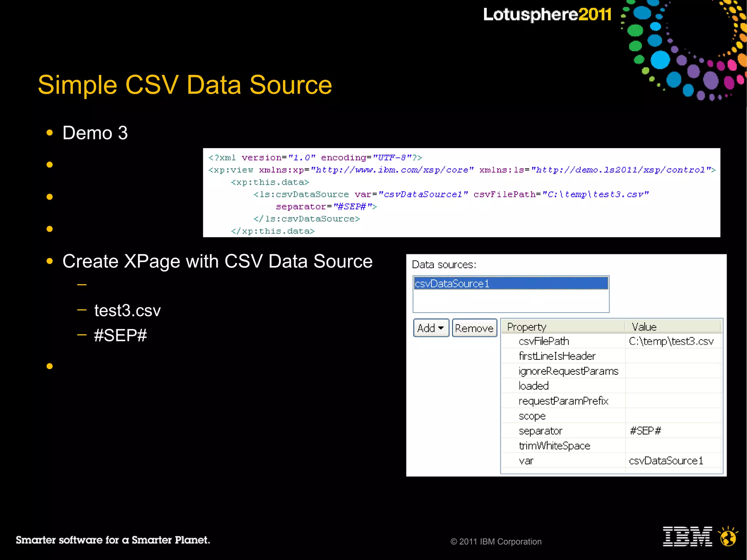This screenshot has height=560, width=747.
Task: Click the Property column header
Action: [564, 327]
